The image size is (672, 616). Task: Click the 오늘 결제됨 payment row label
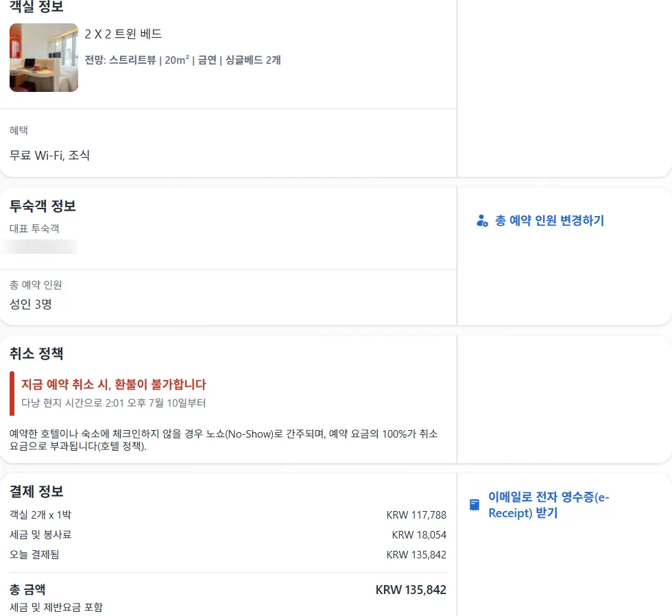[34, 555]
